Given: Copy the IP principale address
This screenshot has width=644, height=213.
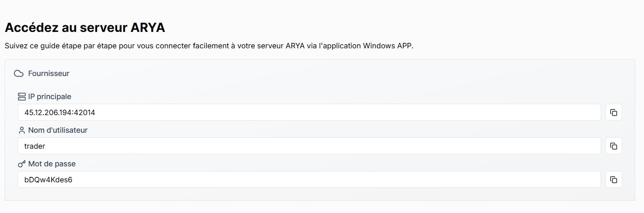Looking at the screenshot, I should tap(613, 112).
